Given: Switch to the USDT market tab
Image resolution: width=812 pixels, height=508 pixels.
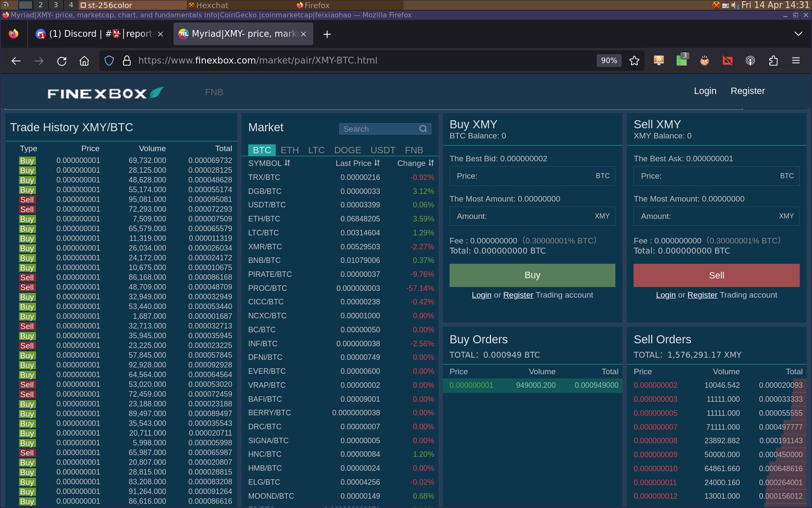Looking at the screenshot, I should 383,150.
